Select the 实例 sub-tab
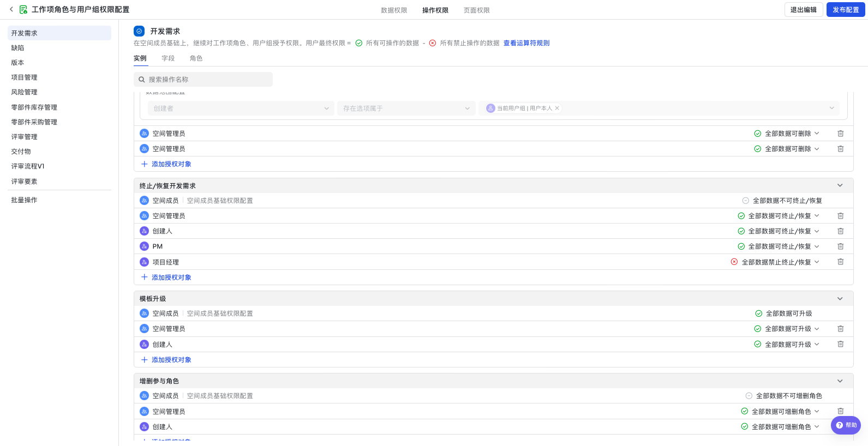 click(x=140, y=58)
